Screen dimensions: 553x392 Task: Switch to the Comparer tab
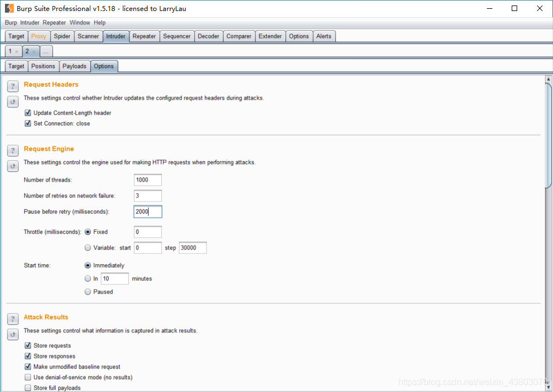tap(238, 36)
